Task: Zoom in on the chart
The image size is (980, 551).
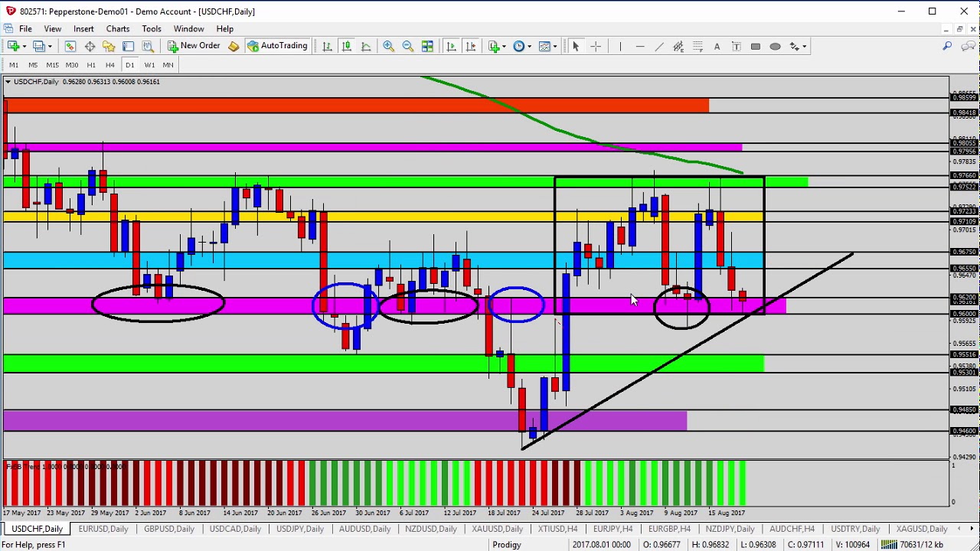Action: (388, 46)
